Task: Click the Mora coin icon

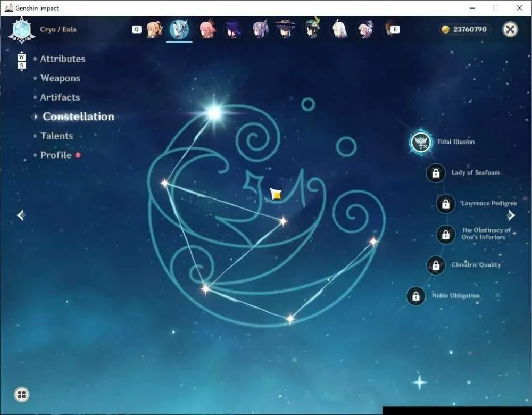Action: tap(445, 29)
